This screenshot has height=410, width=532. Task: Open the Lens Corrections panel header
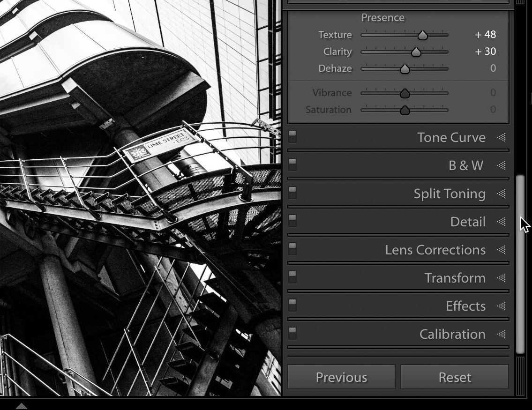(398, 250)
